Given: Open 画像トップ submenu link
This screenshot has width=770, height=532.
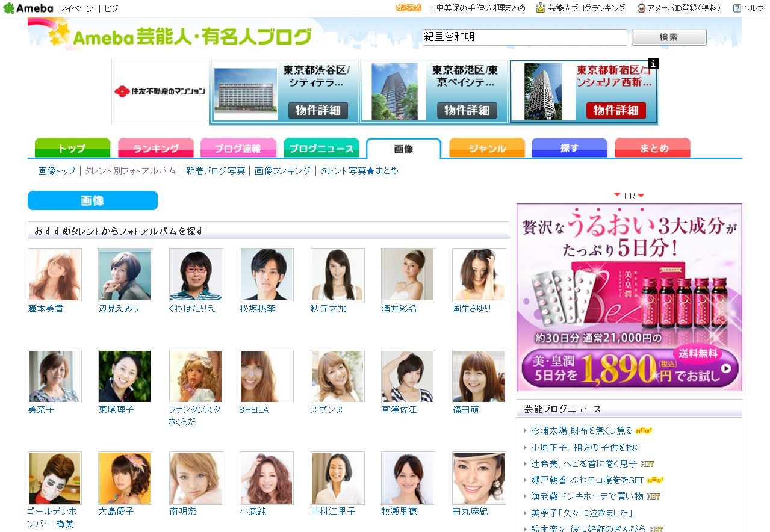Looking at the screenshot, I should pos(57,171).
